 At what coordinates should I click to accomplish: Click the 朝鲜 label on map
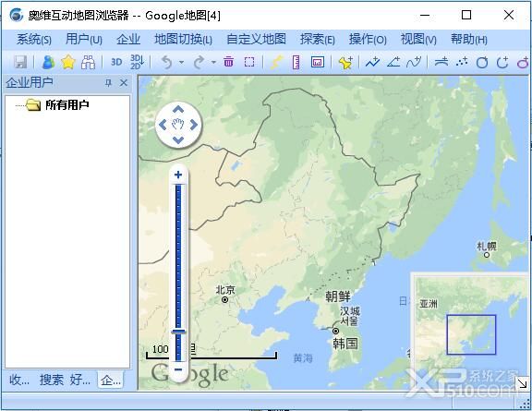(x=338, y=296)
